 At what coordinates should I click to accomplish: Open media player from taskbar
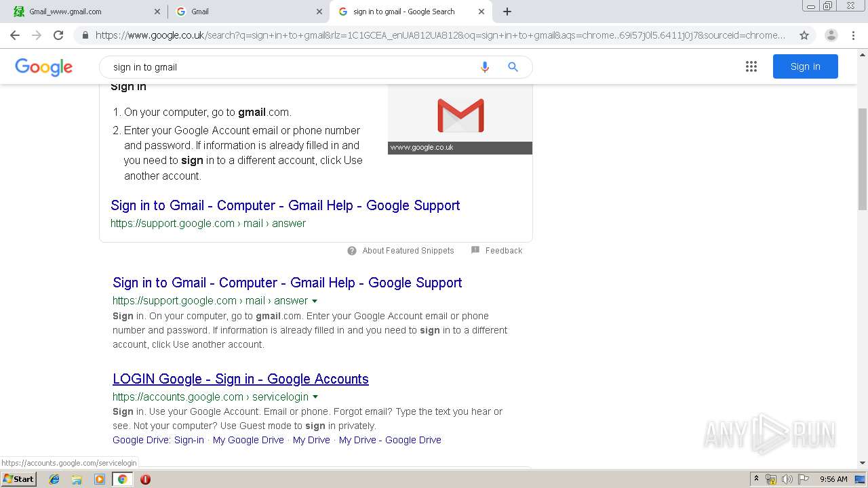(x=100, y=479)
